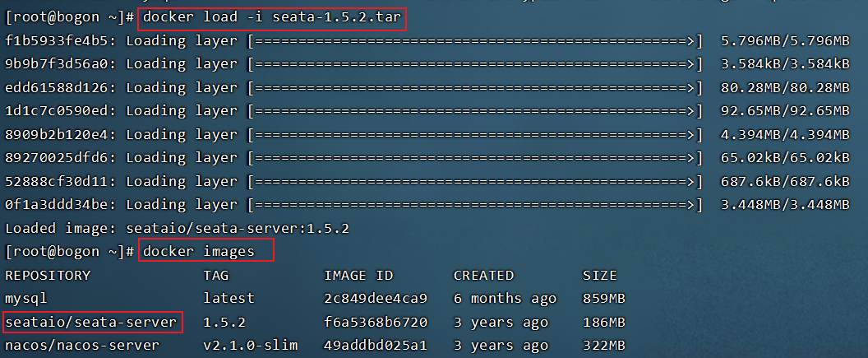Screen dimensions: 868x358
Task: Click the 65.02kB/65.02kB size value
Action: (785, 158)
